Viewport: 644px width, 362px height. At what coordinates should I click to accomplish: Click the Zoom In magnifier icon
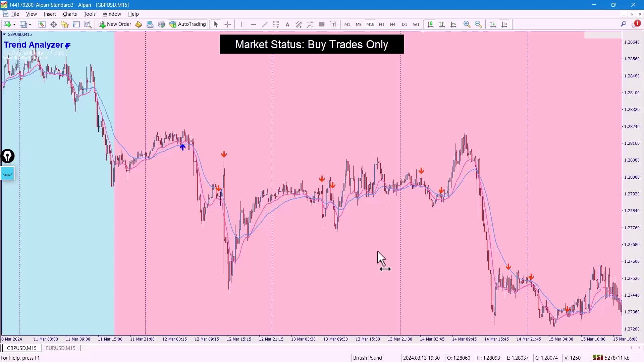pyautogui.click(x=467, y=24)
